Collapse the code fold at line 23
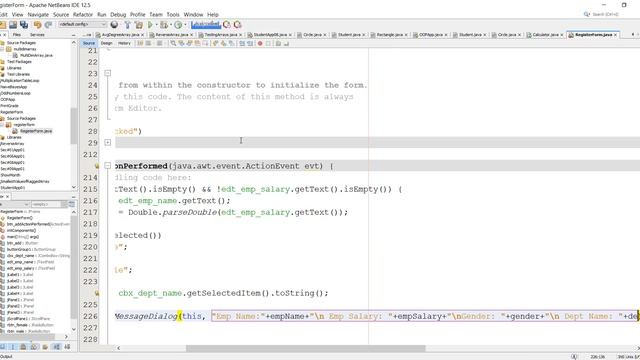This screenshot has width=640, height=360. [x=108, y=73]
